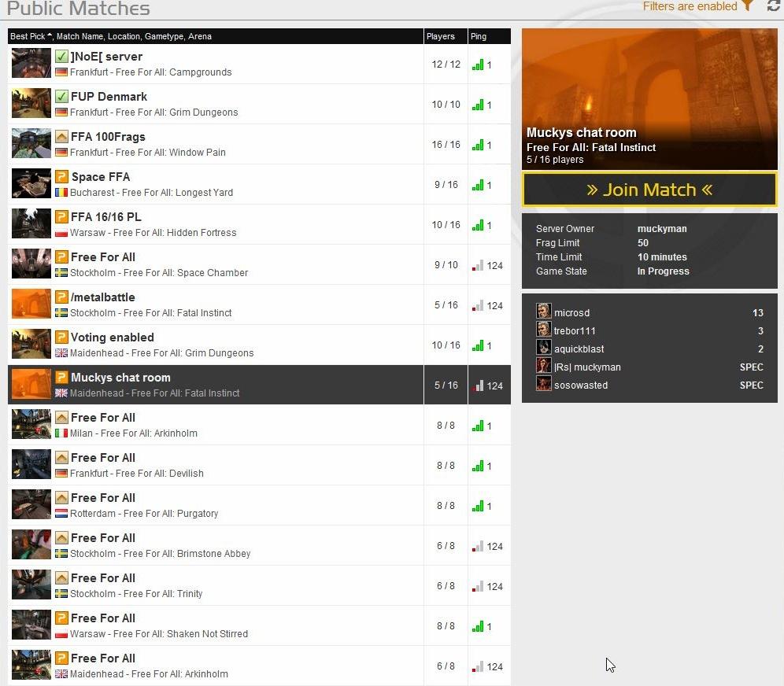Click the muckyman server owner value
This screenshot has height=686, width=784.
[662, 228]
